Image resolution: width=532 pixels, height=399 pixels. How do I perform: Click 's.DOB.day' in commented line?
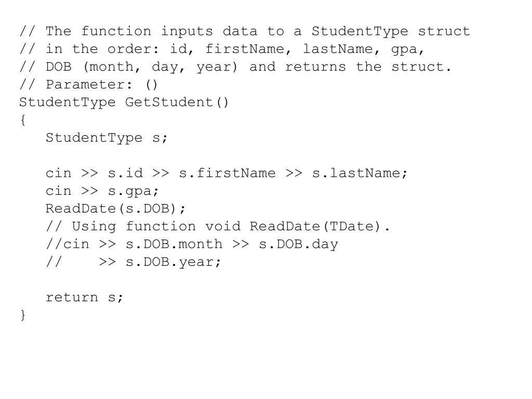click(299, 244)
